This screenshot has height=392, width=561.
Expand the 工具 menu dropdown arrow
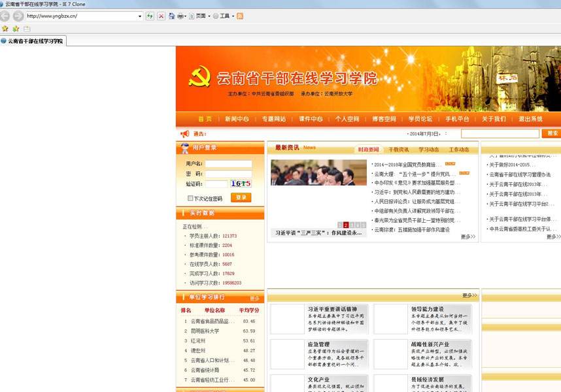(233, 16)
